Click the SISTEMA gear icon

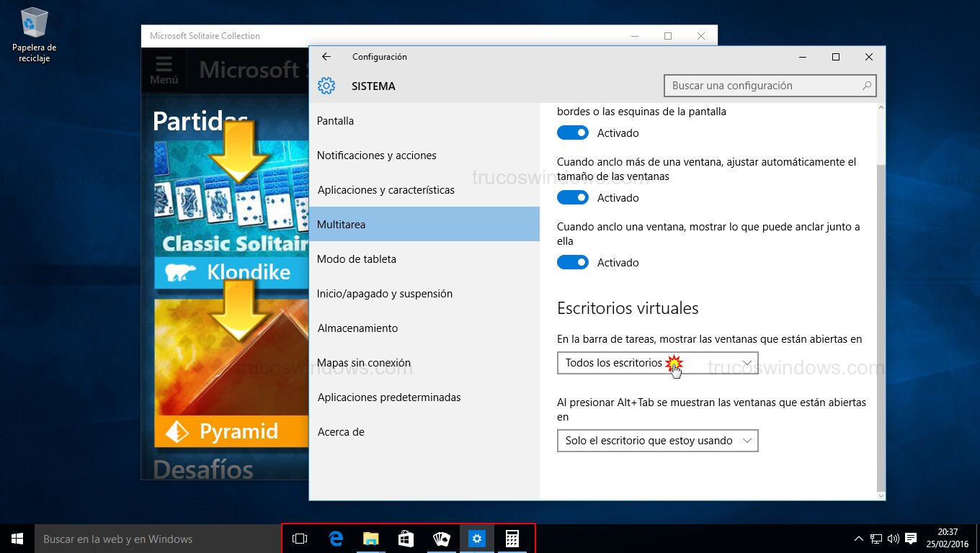coord(326,86)
